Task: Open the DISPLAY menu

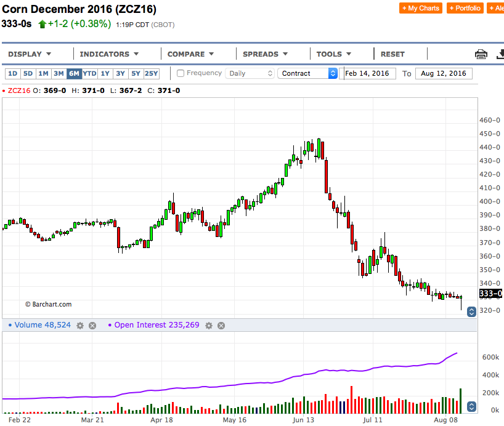Action: (x=30, y=54)
